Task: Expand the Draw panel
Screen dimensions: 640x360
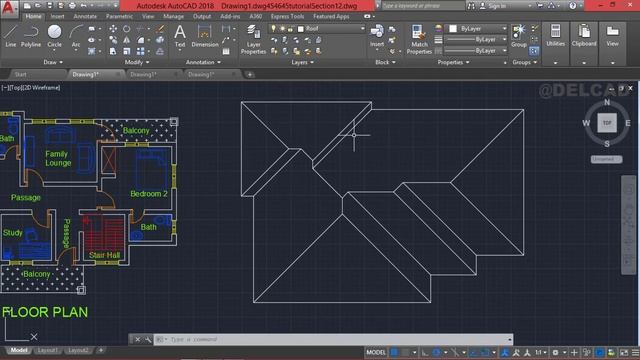Action: click(x=53, y=62)
